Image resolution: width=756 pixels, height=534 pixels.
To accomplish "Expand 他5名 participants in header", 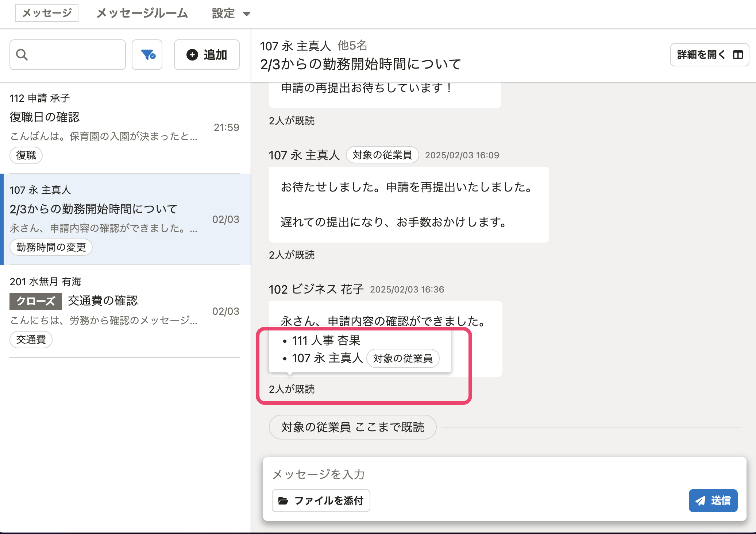I will click(x=352, y=46).
